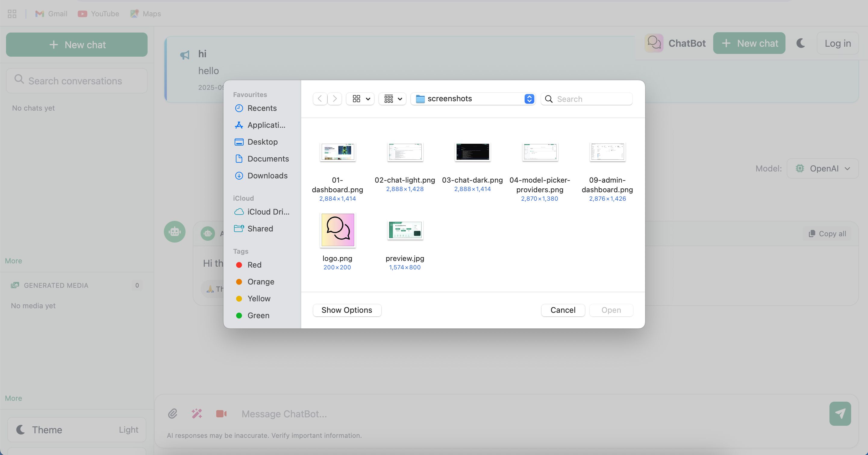
Task: Open the icon view mode dropdown
Action: click(360, 99)
